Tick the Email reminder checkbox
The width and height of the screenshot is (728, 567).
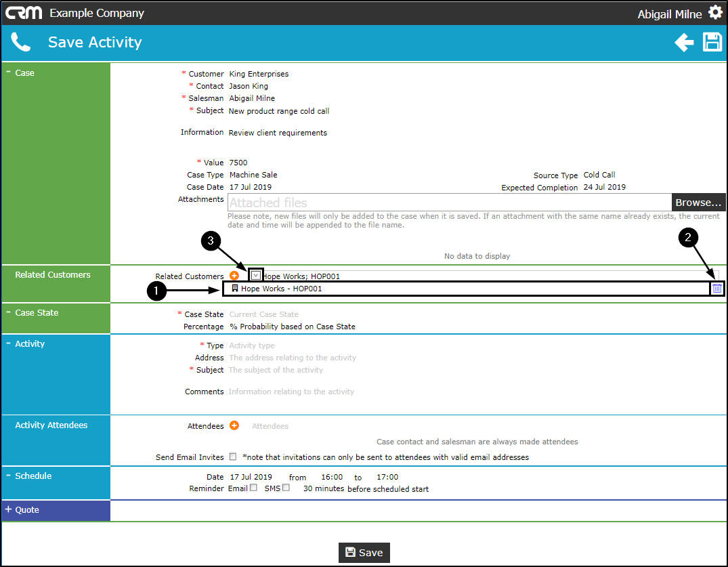253,488
